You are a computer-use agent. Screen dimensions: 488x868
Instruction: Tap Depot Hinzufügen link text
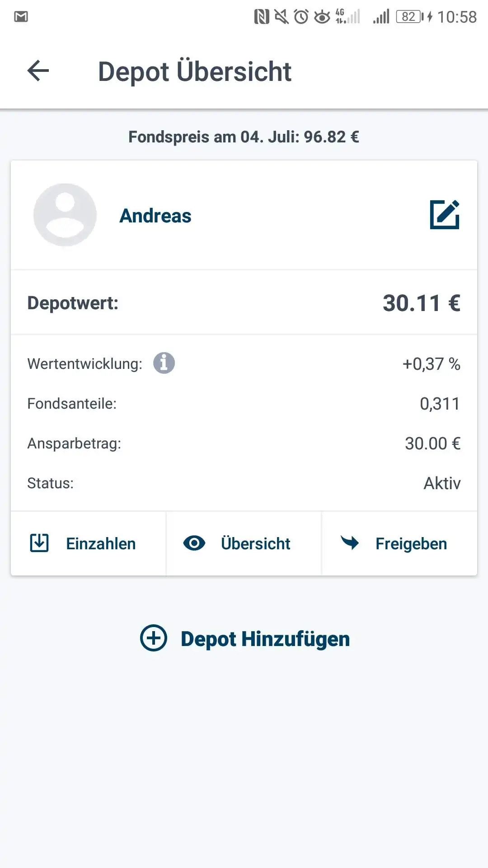(x=265, y=639)
